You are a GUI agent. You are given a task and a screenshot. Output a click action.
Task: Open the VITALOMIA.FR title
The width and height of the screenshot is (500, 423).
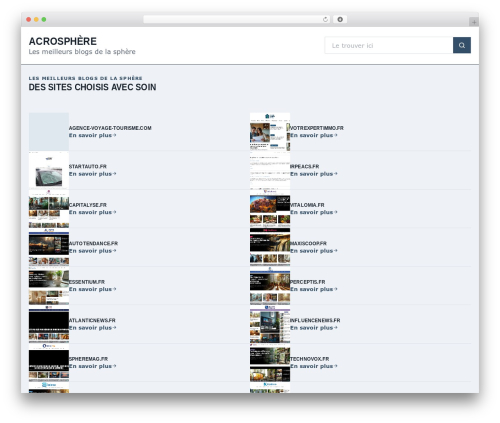click(x=307, y=205)
